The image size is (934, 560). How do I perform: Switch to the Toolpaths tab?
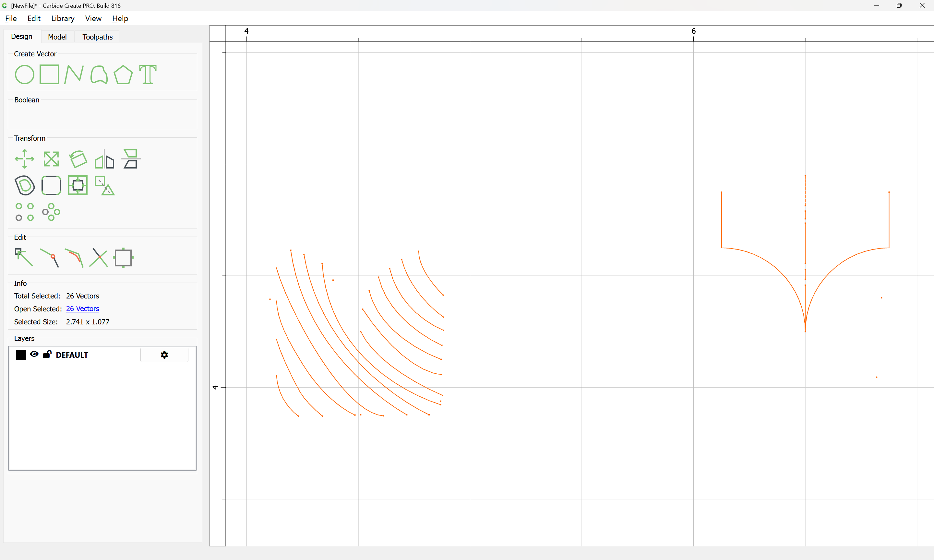pos(97,37)
